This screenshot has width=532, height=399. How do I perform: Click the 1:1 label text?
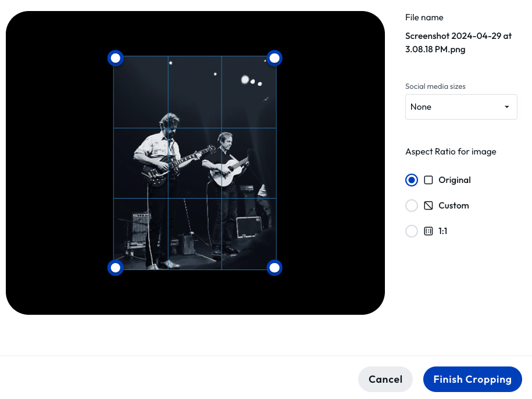pyautogui.click(x=443, y=231)
